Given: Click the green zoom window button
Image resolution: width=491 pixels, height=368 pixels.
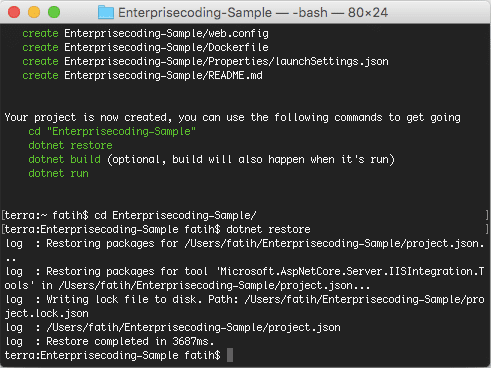Looking at the screenshot, I should point(54,12).
